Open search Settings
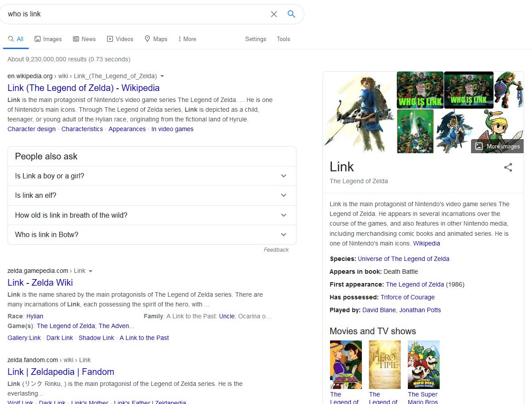Image resolution: width=532 pixels, height=404 pixels. tap(256, 39)
